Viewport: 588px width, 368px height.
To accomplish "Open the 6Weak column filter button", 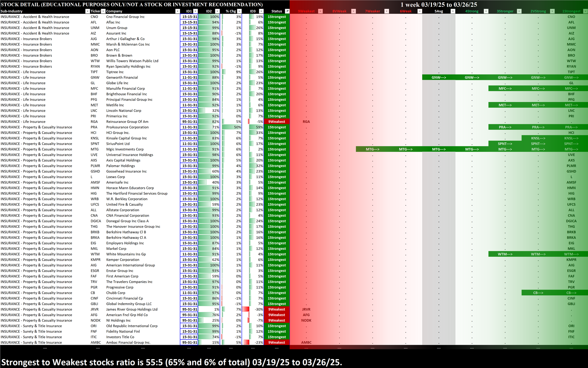I will 420,11.
